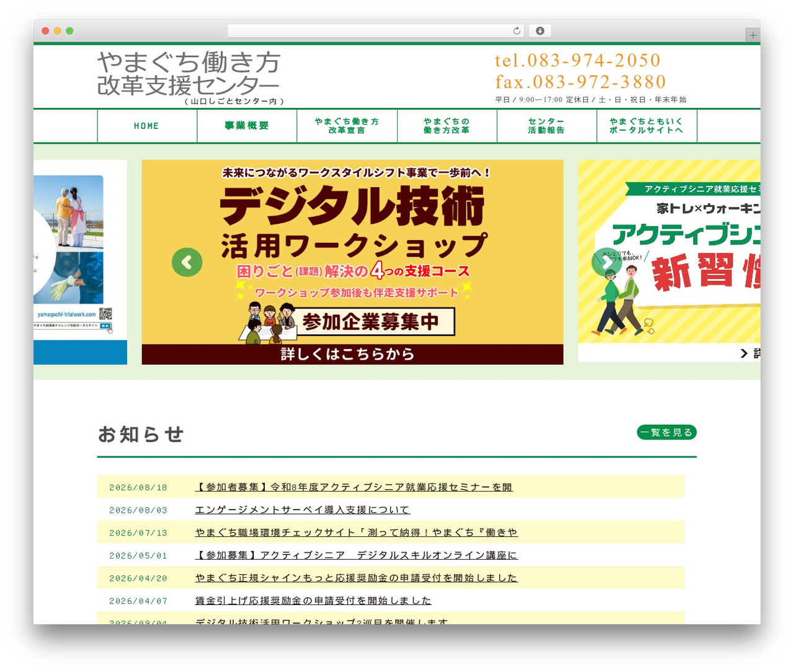This screenshot has height=672, width=794.
Task: Click the tel.083-974-2050 phone number
Action: (x=578, y=60)
